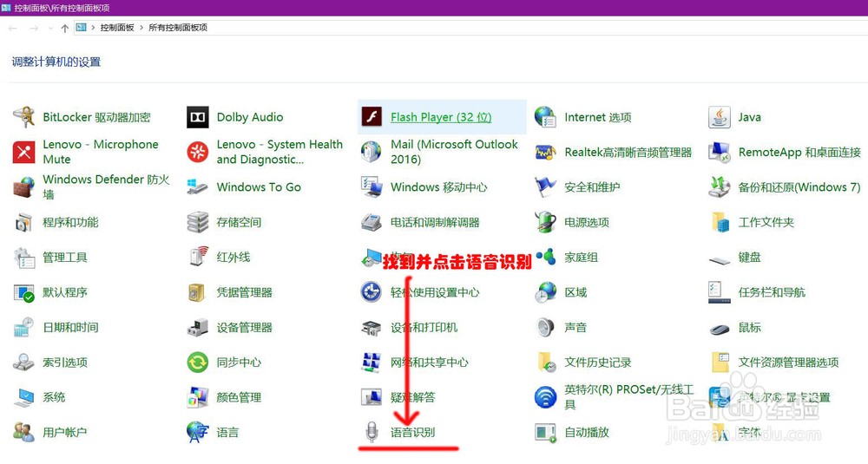Click the 红外线 link

click(x=233, y=258)
